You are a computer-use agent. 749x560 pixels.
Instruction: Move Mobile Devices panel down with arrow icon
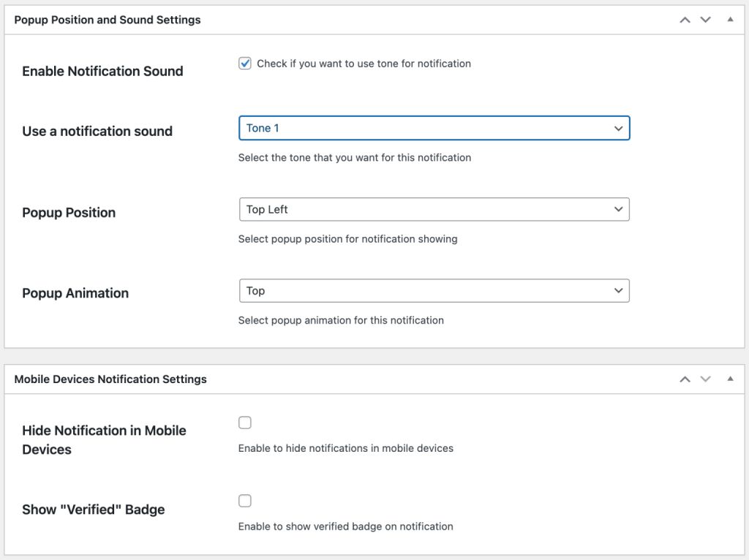pos(705,379)
